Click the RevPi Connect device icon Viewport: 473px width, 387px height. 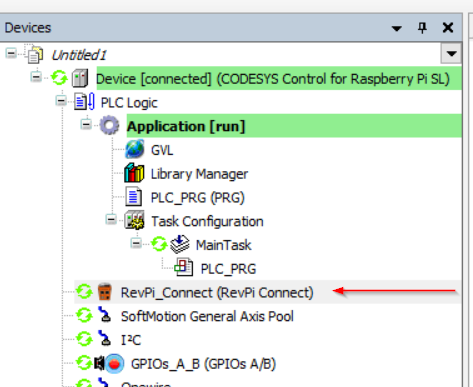pyautogui.click(x=104, y=292)
